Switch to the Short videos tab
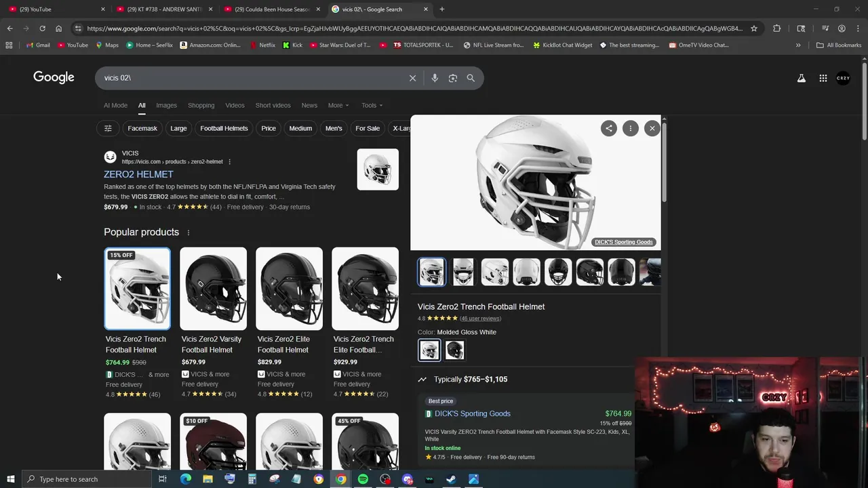This screenshot has width=868, height=488. coord(273,105)
